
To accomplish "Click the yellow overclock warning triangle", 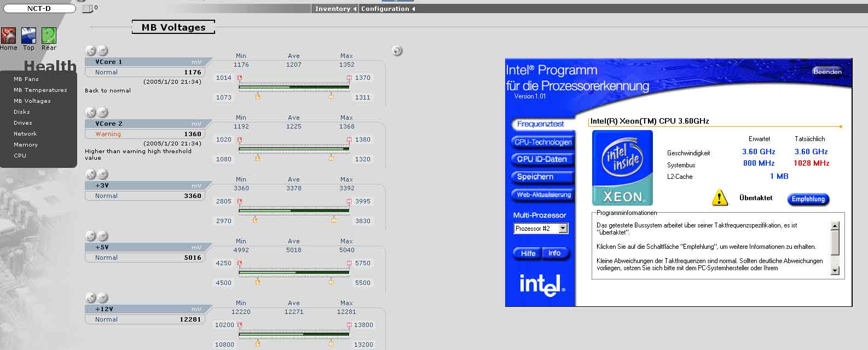I will [x=720, y=197].
